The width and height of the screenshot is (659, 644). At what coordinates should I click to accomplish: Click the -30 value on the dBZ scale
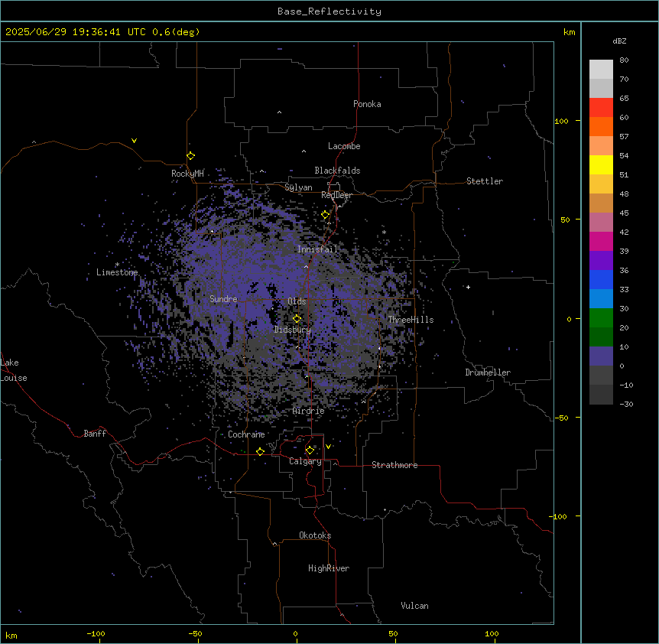626,404
